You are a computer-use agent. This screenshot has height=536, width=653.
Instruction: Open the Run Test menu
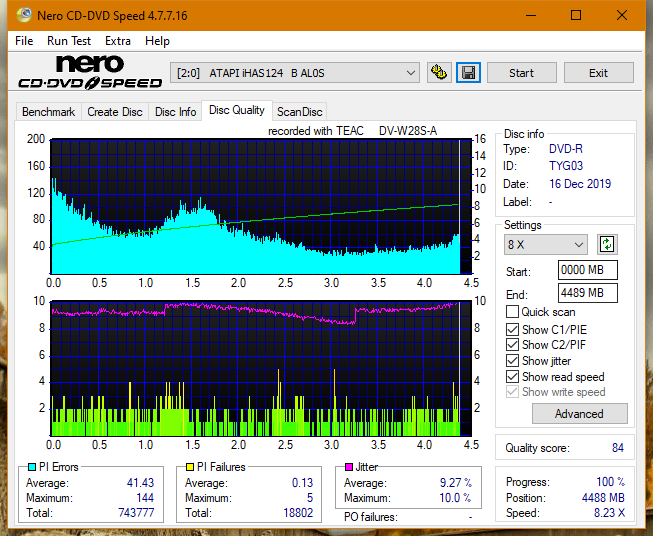[x=69, y=41]
